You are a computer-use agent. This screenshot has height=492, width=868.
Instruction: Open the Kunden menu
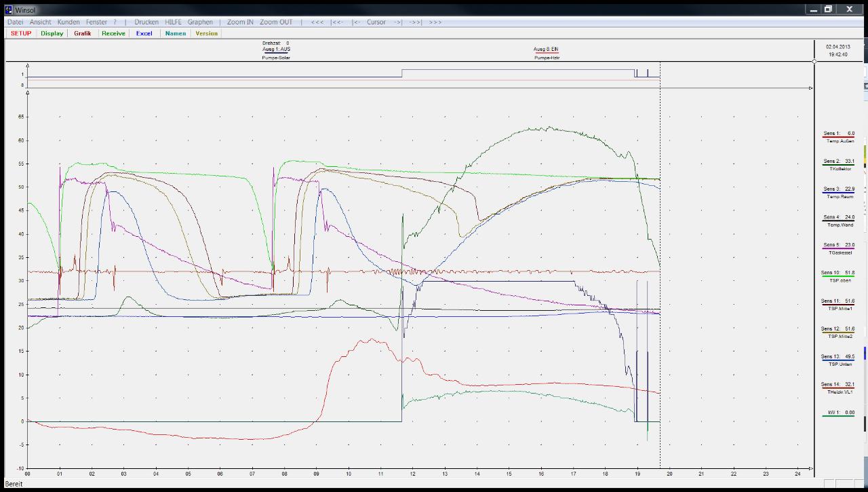tap(68, 22)
